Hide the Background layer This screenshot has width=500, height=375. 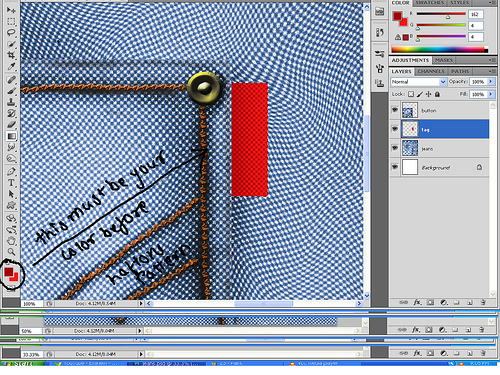tap(395, 167)
